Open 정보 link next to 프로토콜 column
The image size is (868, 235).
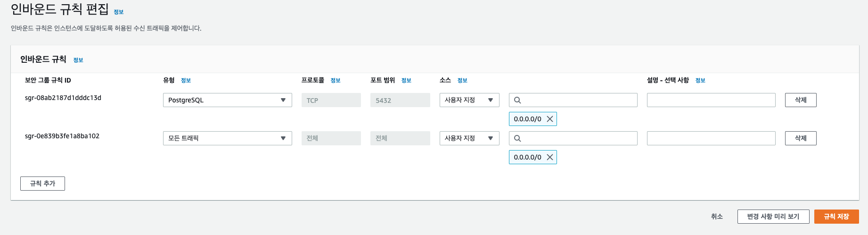[336, 80]
